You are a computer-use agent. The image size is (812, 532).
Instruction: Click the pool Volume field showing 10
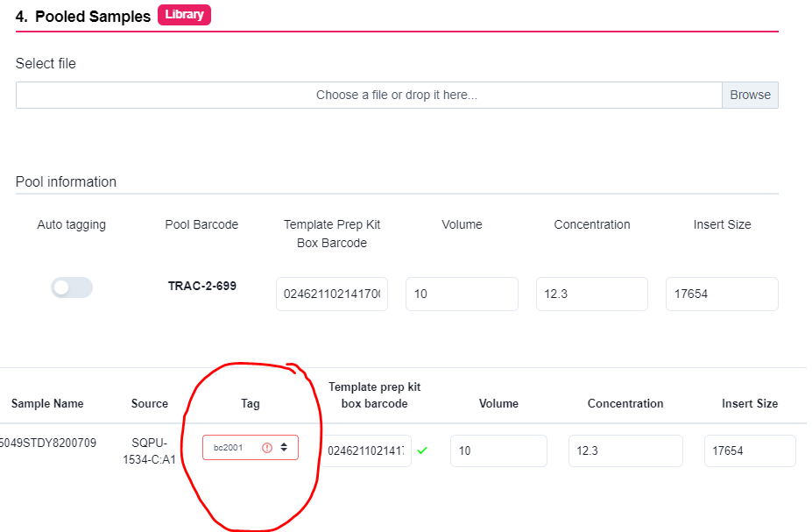point(462,294)
